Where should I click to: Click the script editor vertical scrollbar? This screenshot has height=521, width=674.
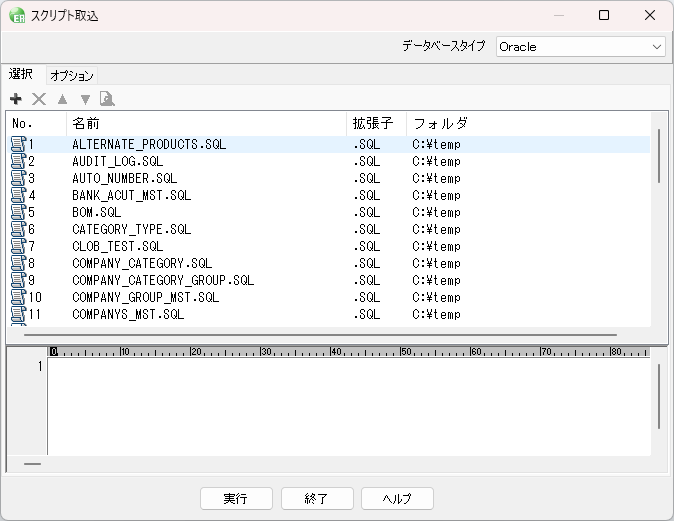659,397
